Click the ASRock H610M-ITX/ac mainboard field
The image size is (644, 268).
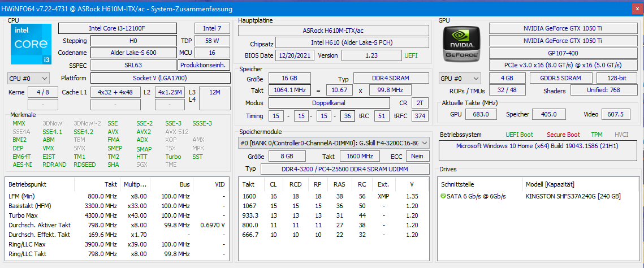[x=334, y=31]
